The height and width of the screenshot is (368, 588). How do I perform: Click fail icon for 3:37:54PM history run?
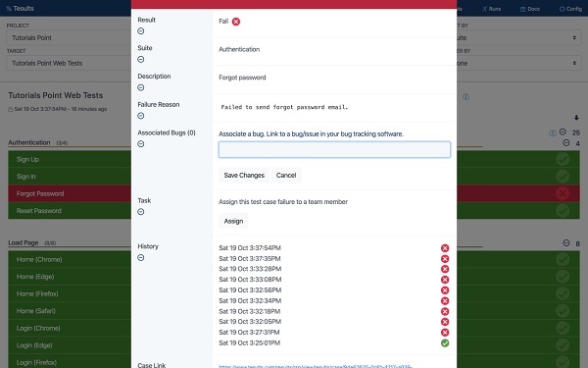(445, 248)
